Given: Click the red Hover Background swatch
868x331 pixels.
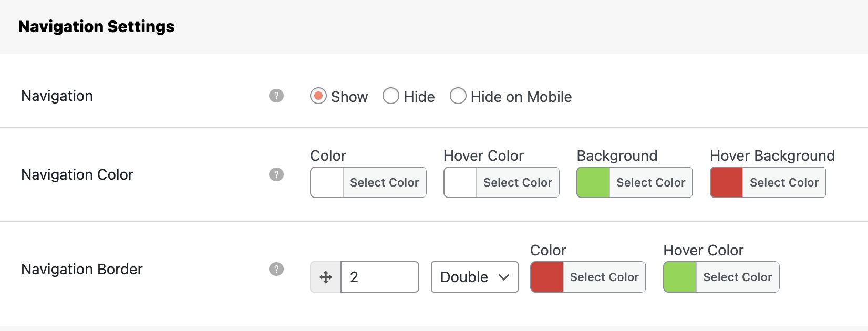Looking at the screenshot, I should [727, 182].
